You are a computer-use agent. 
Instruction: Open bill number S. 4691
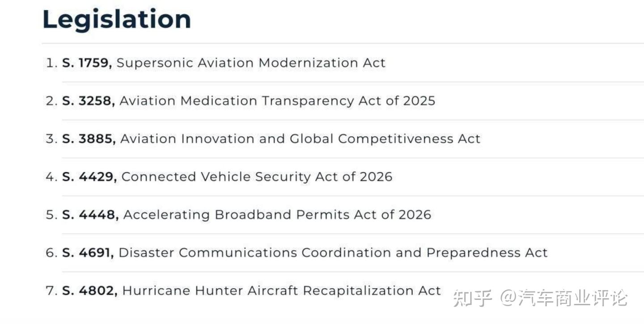tap(88, 253)
